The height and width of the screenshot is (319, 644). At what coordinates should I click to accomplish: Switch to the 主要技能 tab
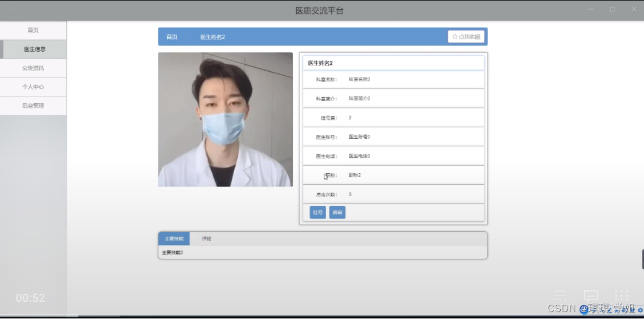[x=174, y=239]
